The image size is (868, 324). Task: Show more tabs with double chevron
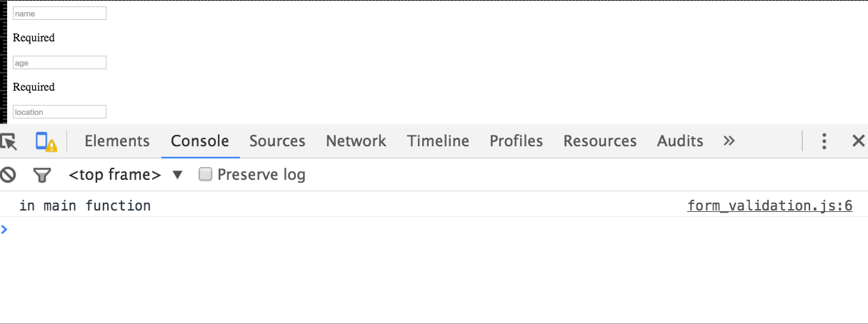click(729, 141)
